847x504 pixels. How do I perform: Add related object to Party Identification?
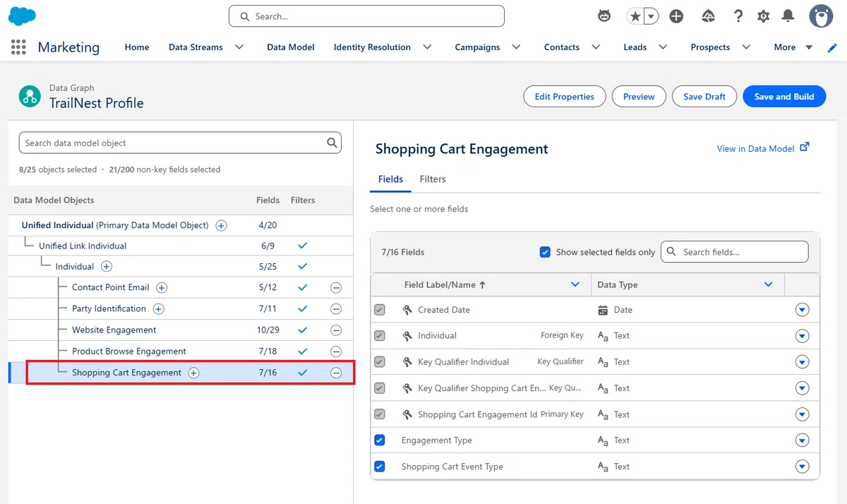click(x=159, y=309)
